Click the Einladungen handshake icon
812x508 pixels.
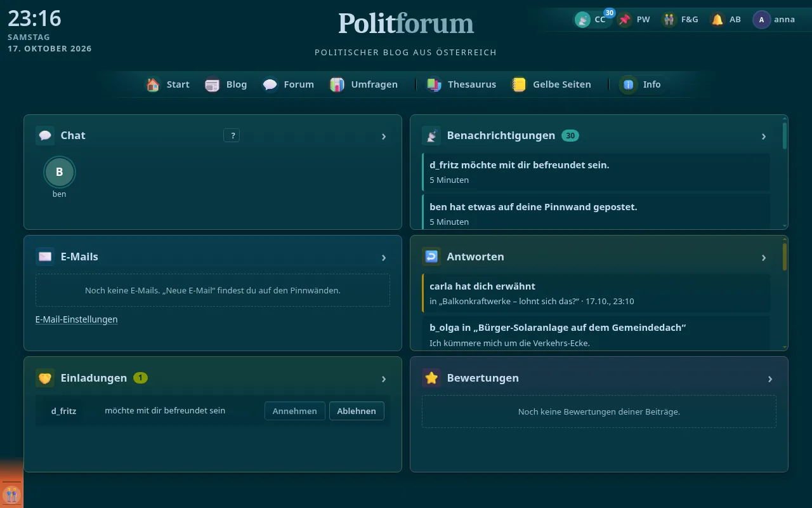[45, 378]
